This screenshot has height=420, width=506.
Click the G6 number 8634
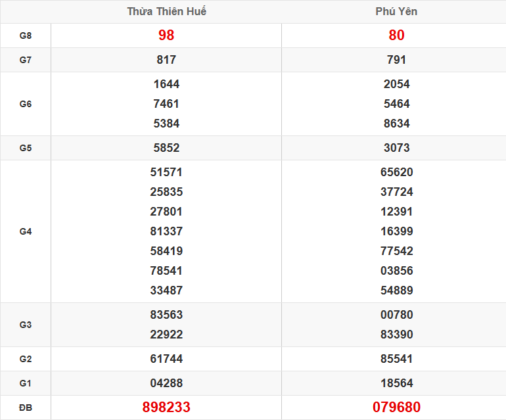[396, 124]
